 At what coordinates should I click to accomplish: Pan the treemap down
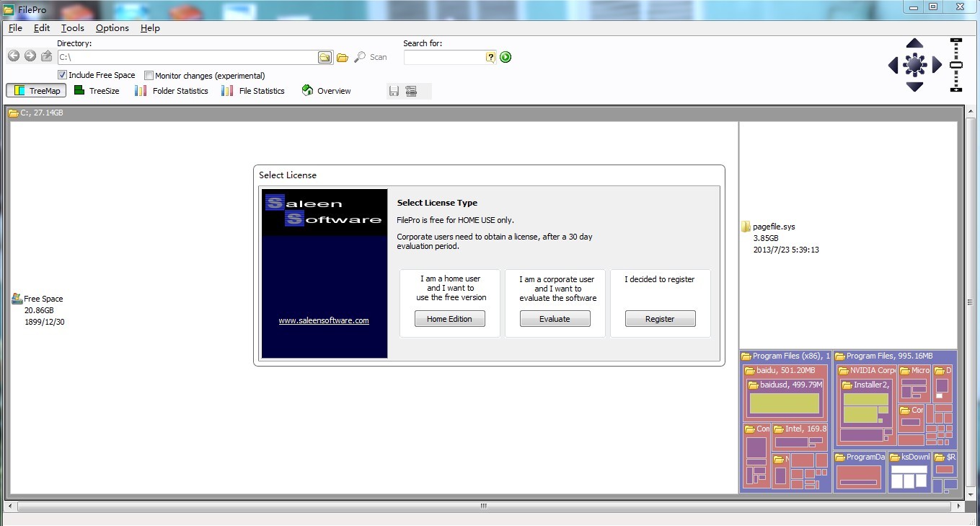point(914,87)
